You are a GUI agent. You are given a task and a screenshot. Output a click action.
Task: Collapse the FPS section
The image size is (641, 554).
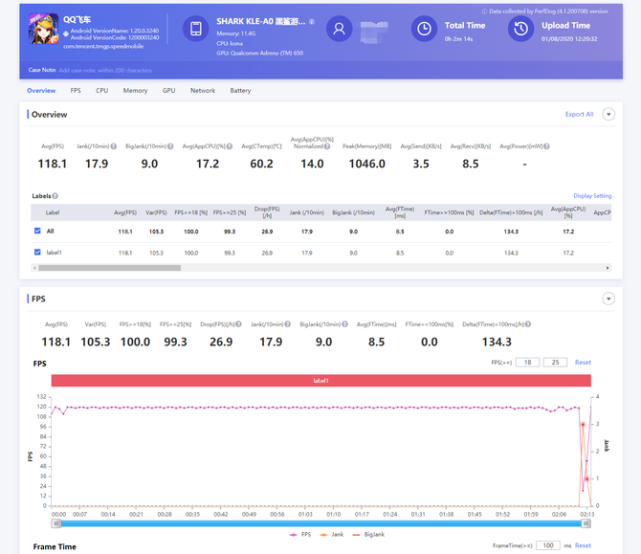click(x=608, y=299)
